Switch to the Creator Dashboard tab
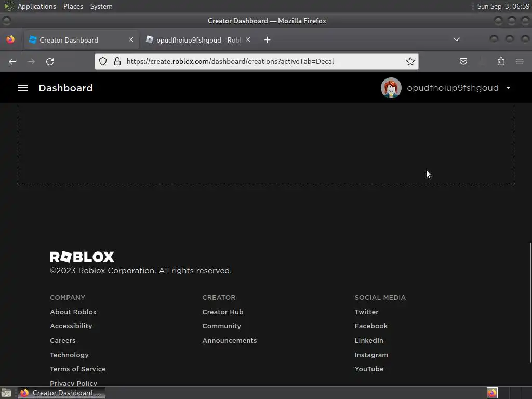The width and height of the screenshot is (532, 399). click(81, 39)
